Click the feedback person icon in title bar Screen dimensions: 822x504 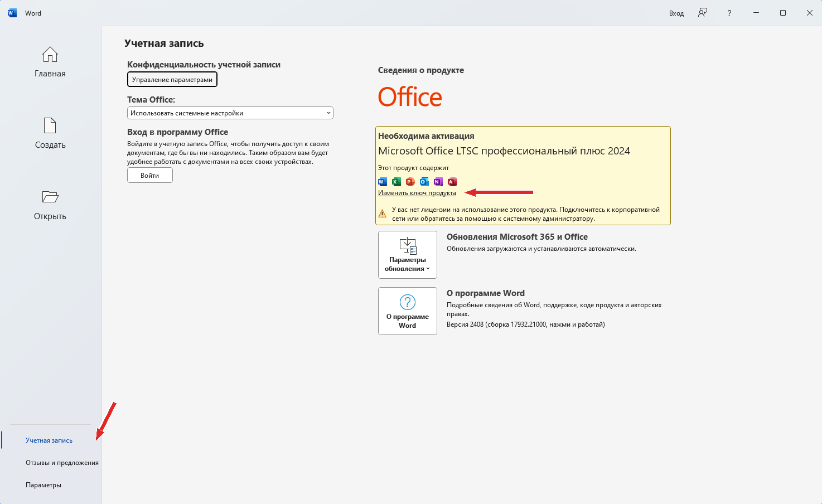(x=703, y=13)
